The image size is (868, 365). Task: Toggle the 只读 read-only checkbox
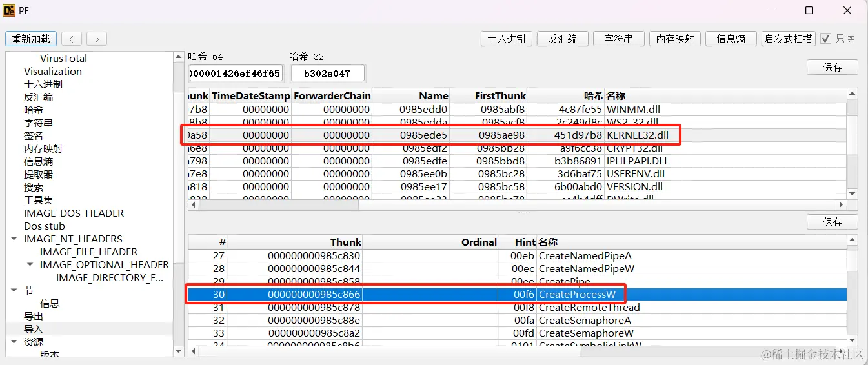click(825, 39)
